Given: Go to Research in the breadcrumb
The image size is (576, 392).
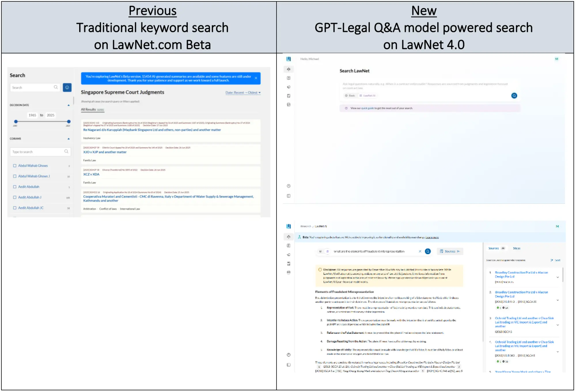Looking at the screenshot, I should click(306, 227).
